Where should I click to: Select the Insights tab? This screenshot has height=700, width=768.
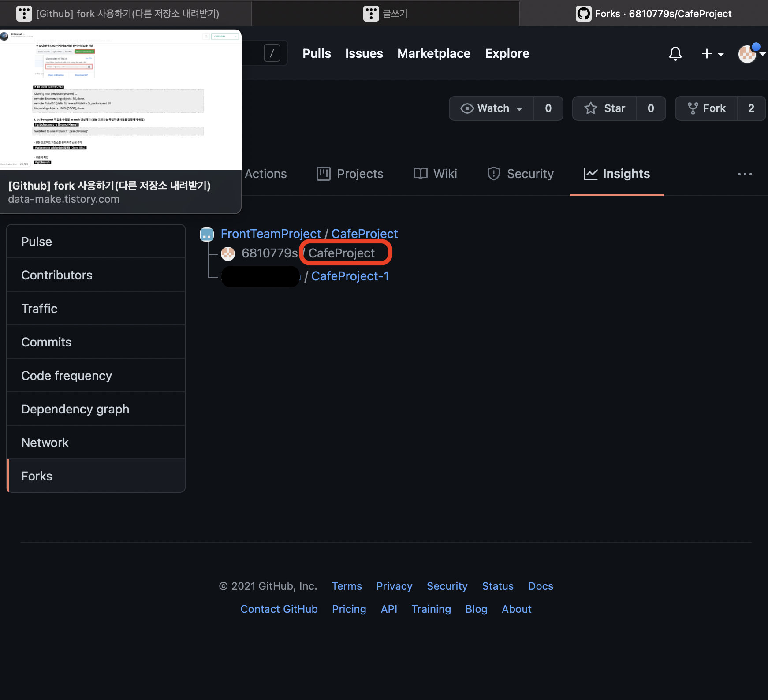[617, 174]
